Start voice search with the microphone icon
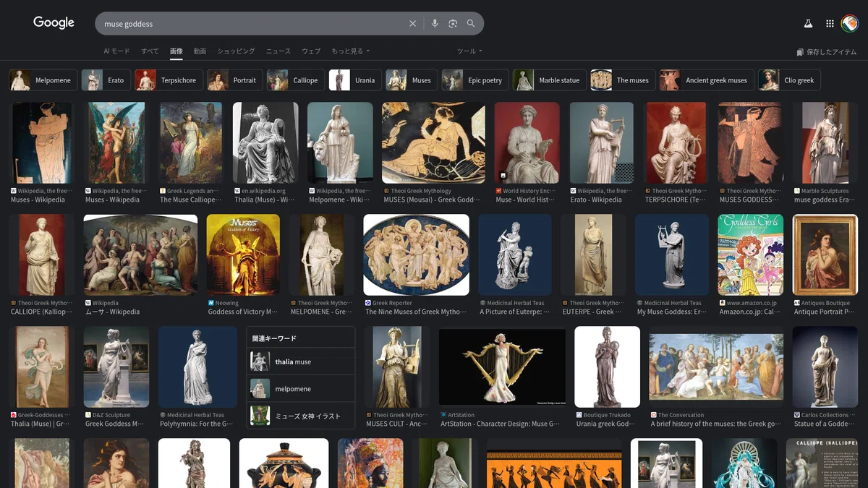The width and height of the screenshot is (868, 488). [x=435, y=24]
